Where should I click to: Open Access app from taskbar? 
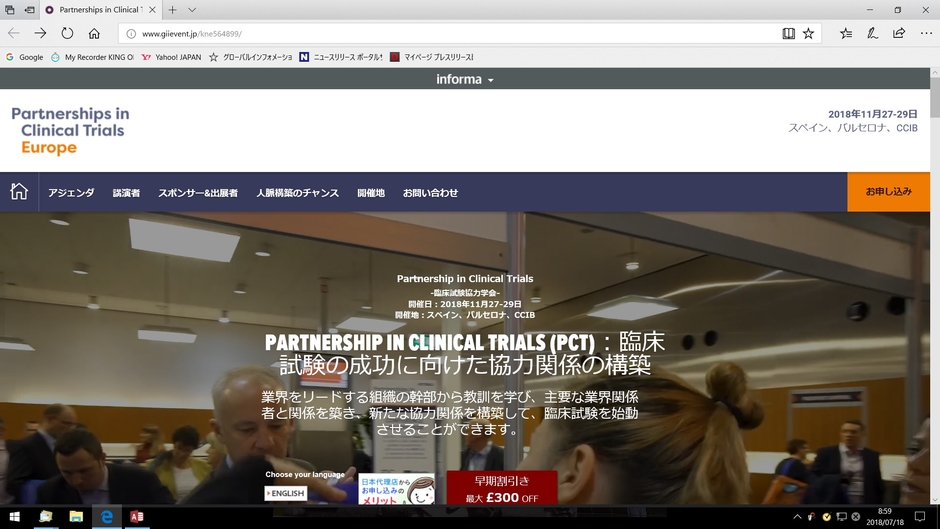[137, 516]
